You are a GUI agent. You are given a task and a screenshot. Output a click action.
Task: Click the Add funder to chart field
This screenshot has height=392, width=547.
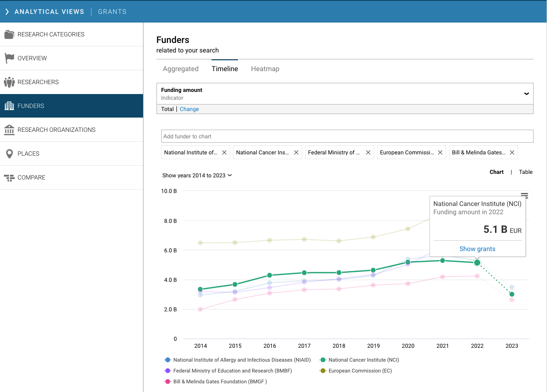click(347, 136)
